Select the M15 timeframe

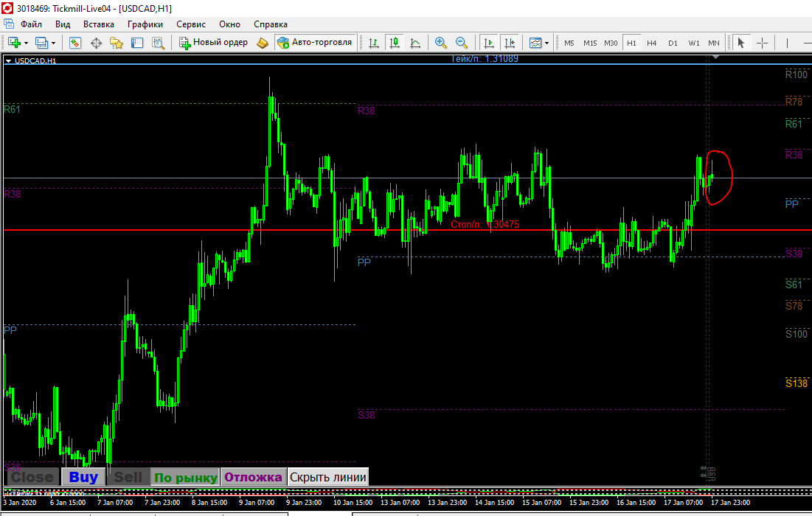(590, 43)
